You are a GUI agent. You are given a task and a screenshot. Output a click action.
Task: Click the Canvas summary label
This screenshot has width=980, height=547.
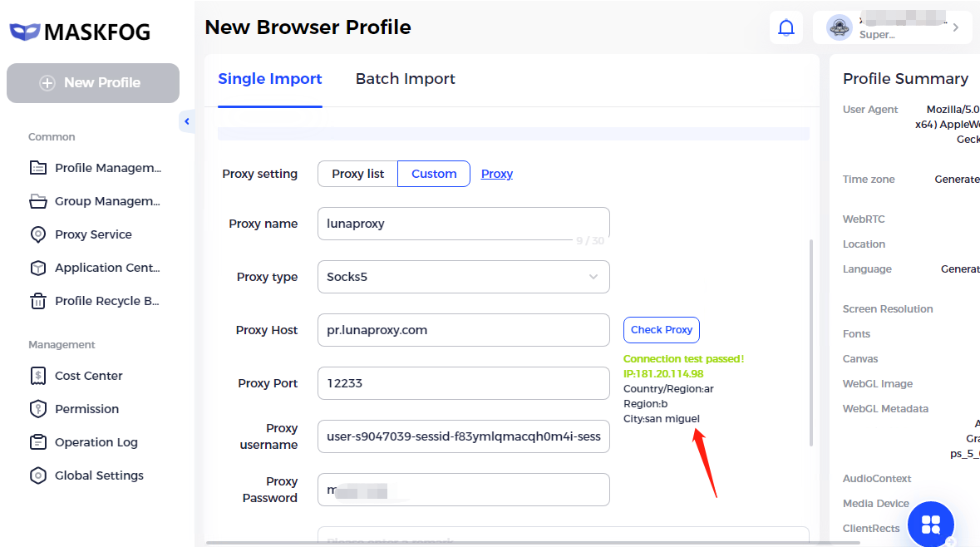tap(860, 359)
